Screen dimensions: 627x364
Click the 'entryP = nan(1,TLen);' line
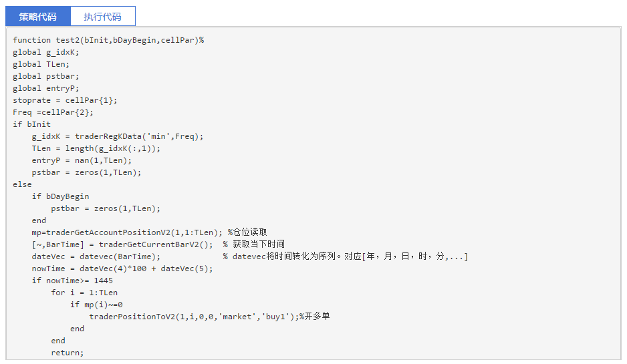[82, 160]
